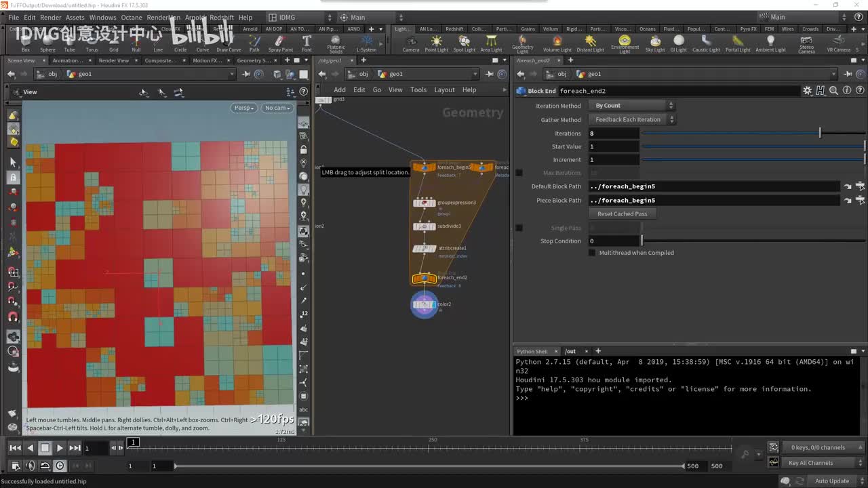Screen dimensions: 868x488
Task: Add a Point Light from shelf
Action: [436, 42]
